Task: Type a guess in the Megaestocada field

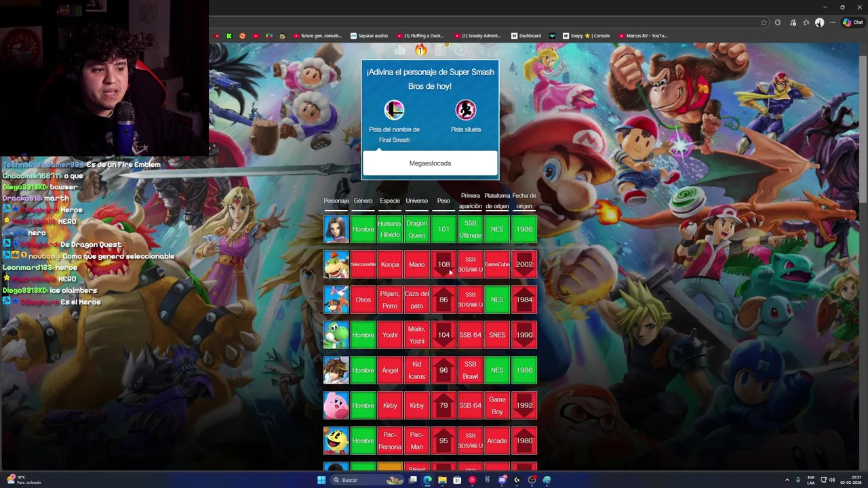Action: (430, 163)
